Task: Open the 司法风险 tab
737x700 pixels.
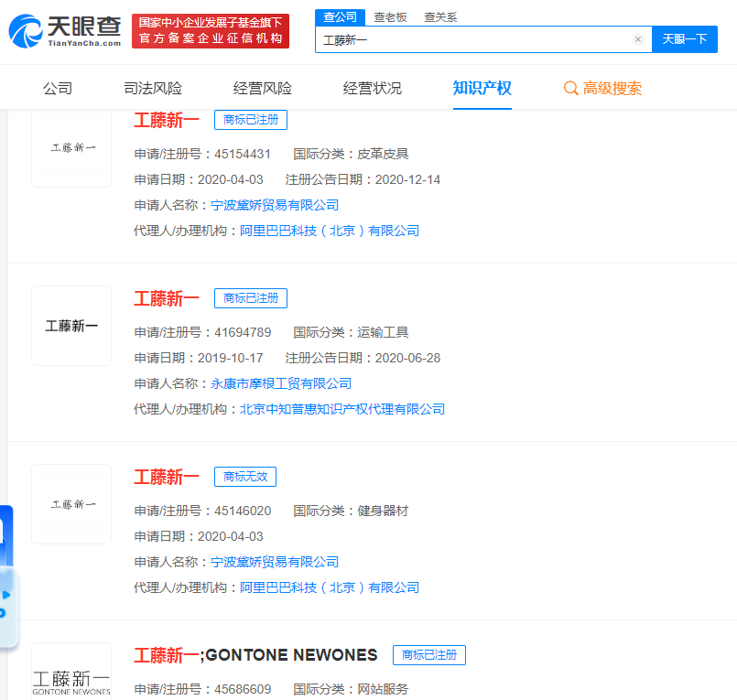Action: [153, 88]
